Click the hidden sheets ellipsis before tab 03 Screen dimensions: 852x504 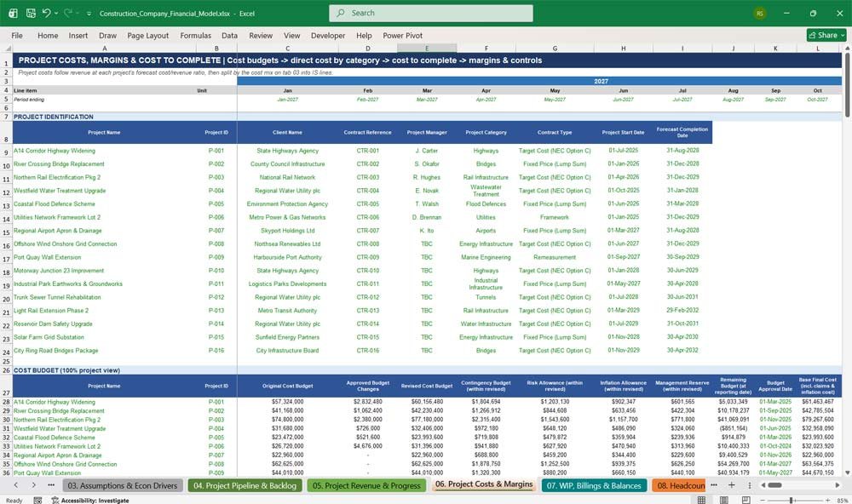[x=51, y=485]
